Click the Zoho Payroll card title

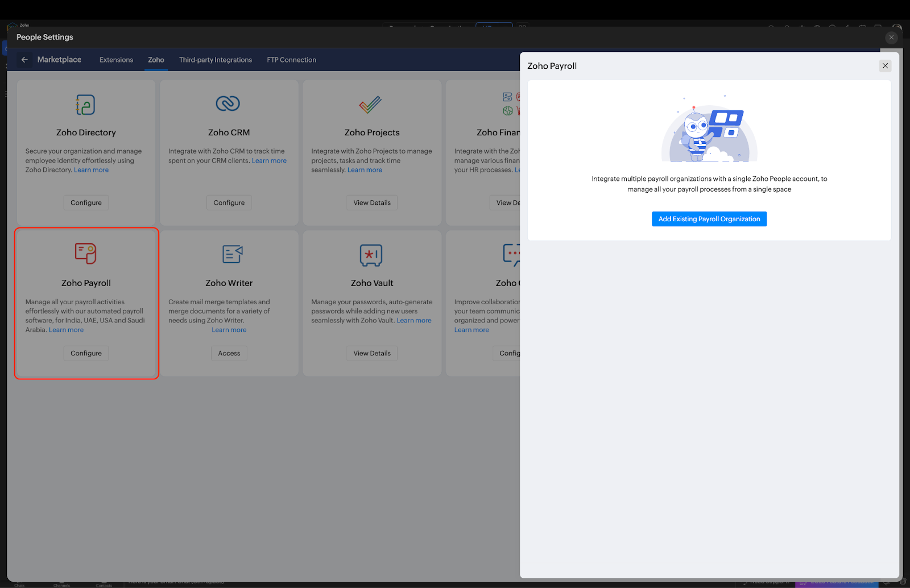coord(86,283)
